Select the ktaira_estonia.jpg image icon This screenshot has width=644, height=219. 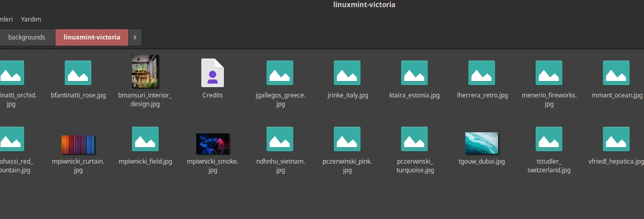click(x=414, y=73)
